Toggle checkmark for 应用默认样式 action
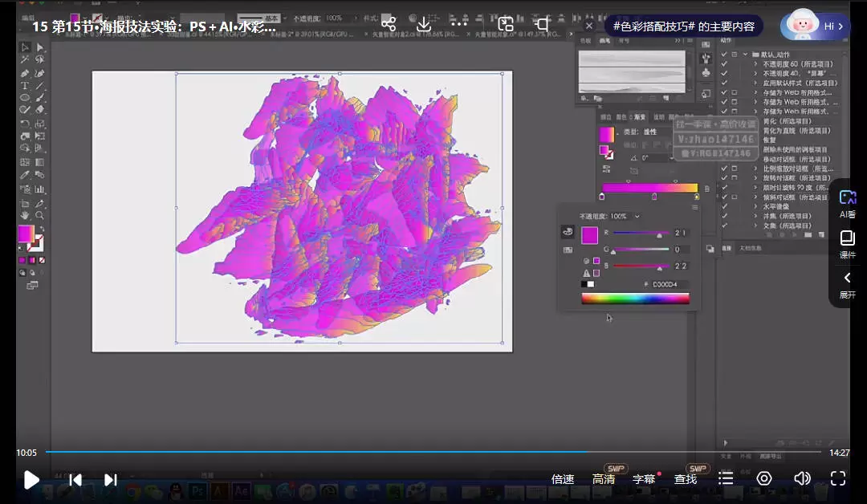This screenshot has width=867, height=504. click(x=724, y=83)
